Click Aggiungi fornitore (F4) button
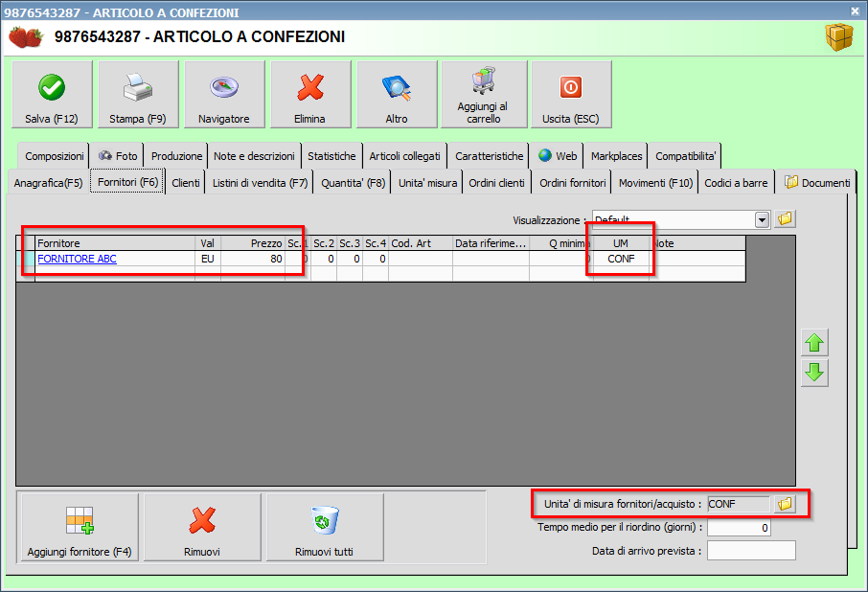The image size is (868, 592). click(80, 527)
